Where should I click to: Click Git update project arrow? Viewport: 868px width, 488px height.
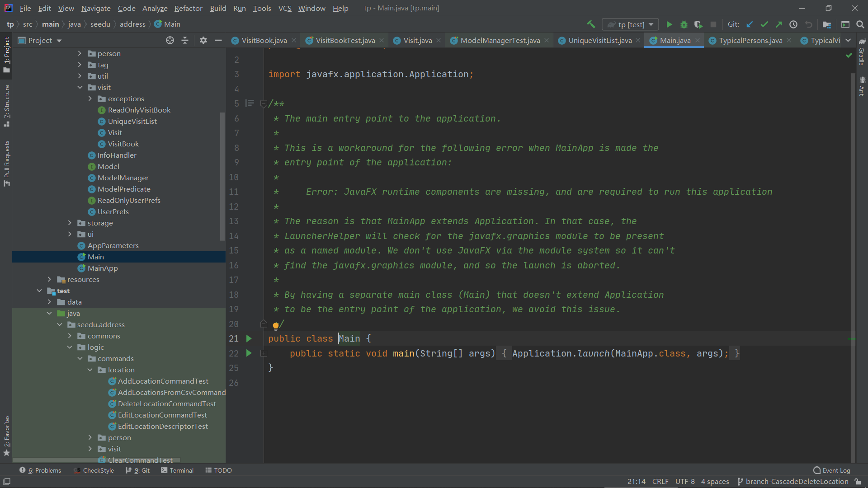click(x=750, y=24)
